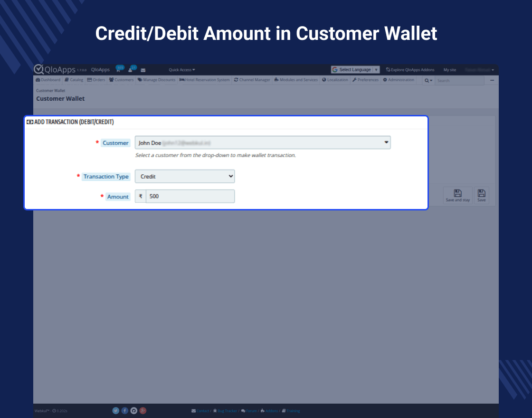Viewport: 532px width, 418px height.
Task: Open the messages envelope icon
Action: (x=143, y=70)
